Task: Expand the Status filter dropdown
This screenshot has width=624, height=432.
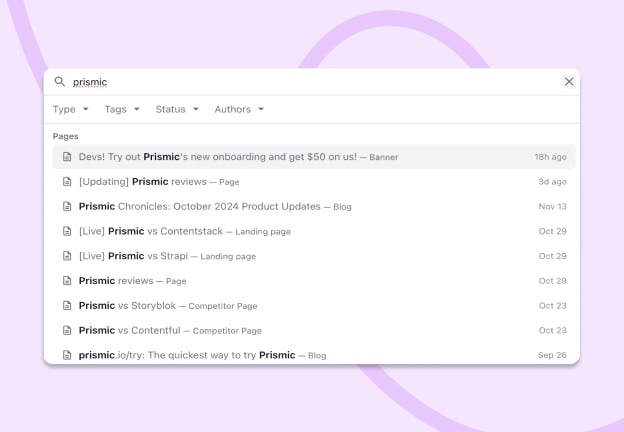Action: tap(177, 109)
